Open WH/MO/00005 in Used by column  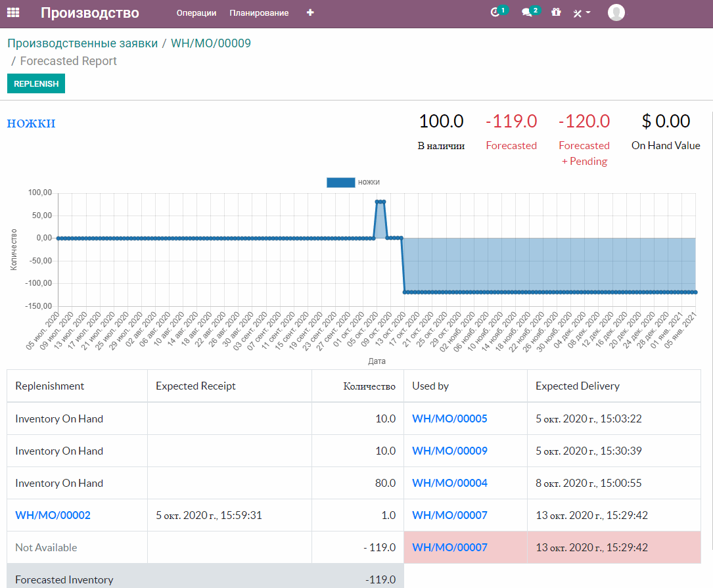point(449,418)
